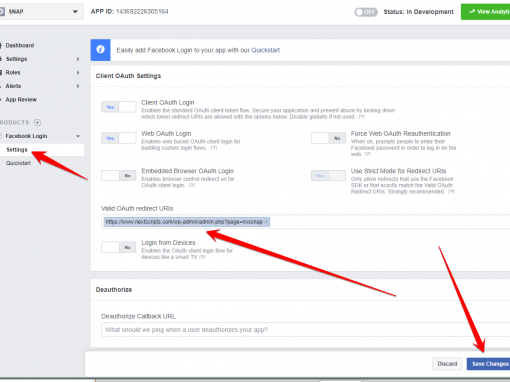Image resolution: width=510 pixels, height=382 pixels.
Task: Click help icon after Web OAuth Login description
Action: [214, 148]
